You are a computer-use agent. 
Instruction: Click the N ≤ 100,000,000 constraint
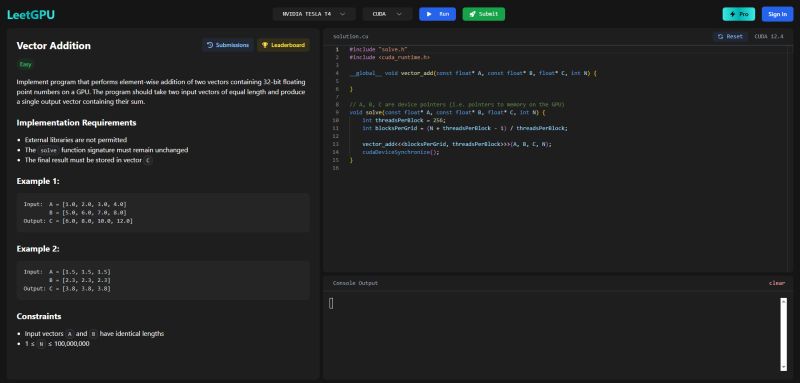pyautogui.click(x=57, y=344)
